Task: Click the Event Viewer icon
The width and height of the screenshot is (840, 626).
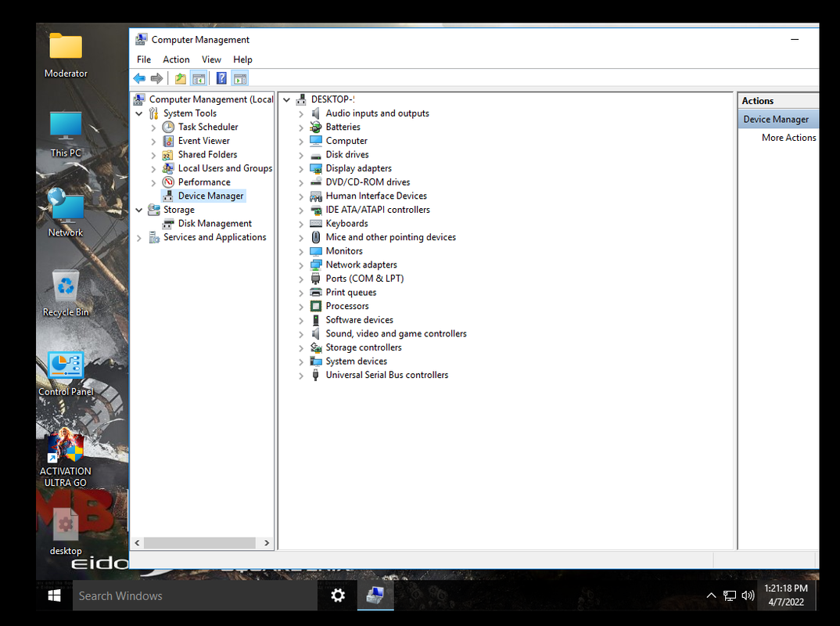Action: [168, 141]
